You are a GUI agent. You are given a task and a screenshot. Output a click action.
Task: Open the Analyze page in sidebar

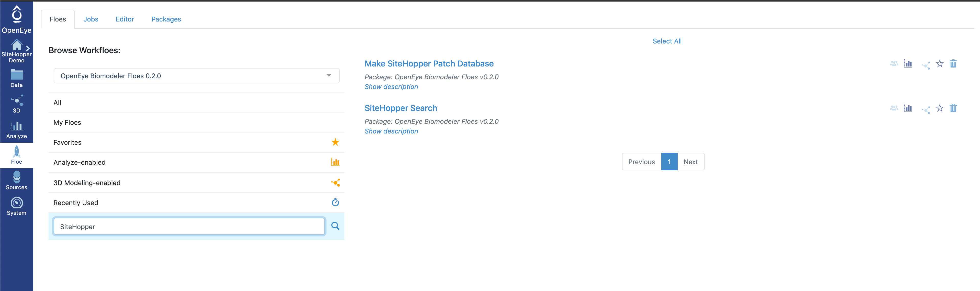click(x=17, y=130)
